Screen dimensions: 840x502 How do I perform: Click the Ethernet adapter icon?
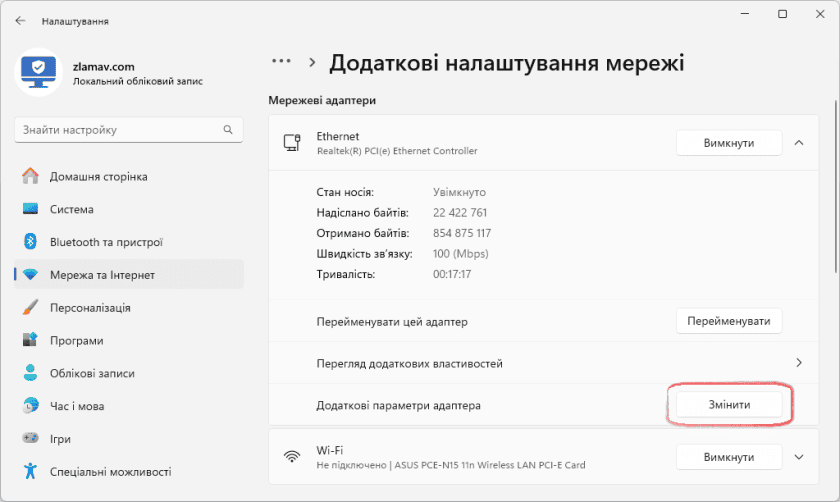[x=292, y=143]
